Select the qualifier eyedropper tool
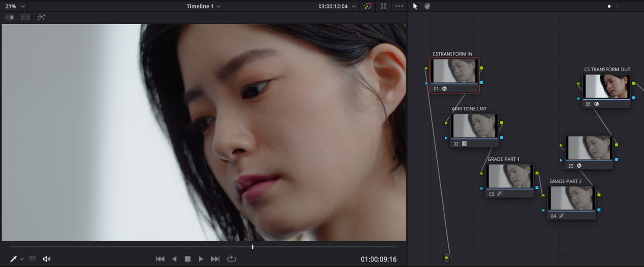644x267 pixels. click(14, 258)
